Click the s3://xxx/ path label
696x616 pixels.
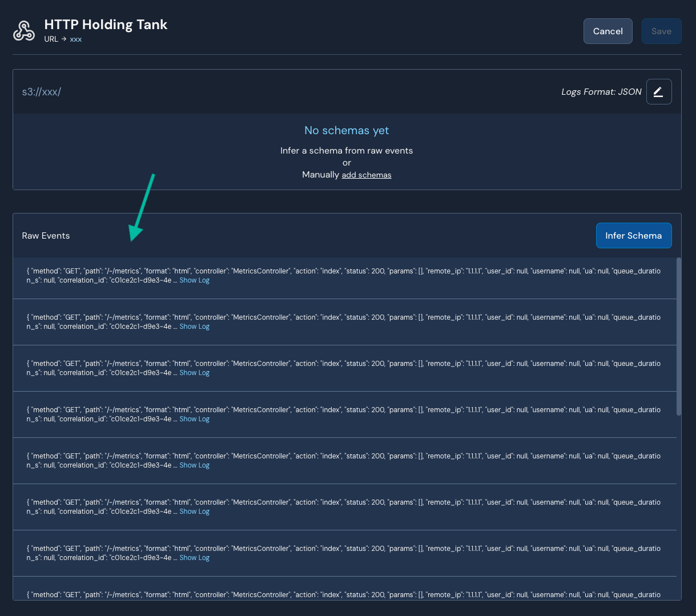point(41,91)
